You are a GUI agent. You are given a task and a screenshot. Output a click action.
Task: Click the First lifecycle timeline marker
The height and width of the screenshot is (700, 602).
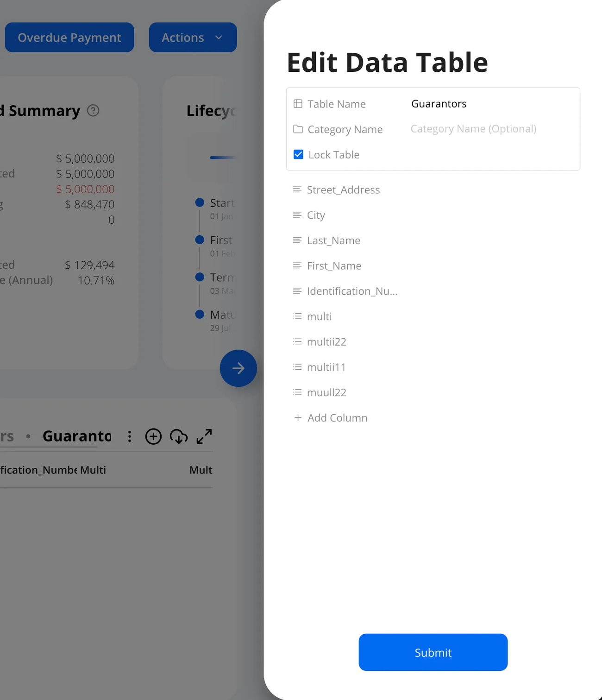coord(200,240)
